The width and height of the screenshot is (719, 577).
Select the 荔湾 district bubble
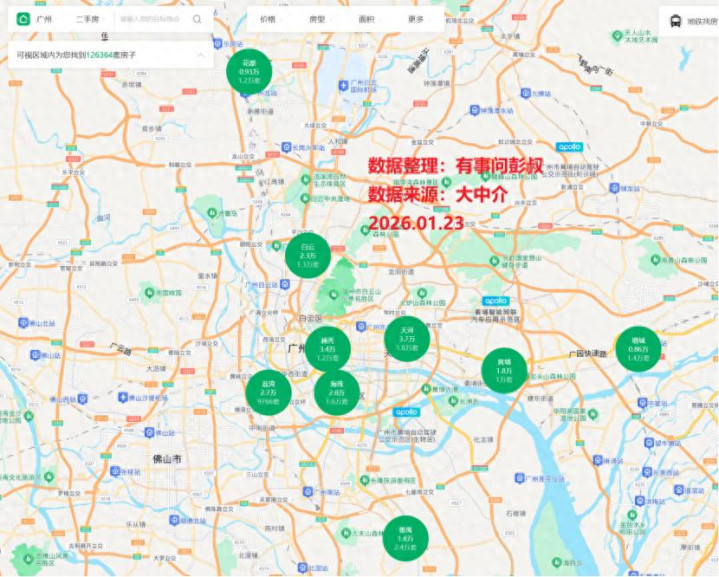pos(268,393)
